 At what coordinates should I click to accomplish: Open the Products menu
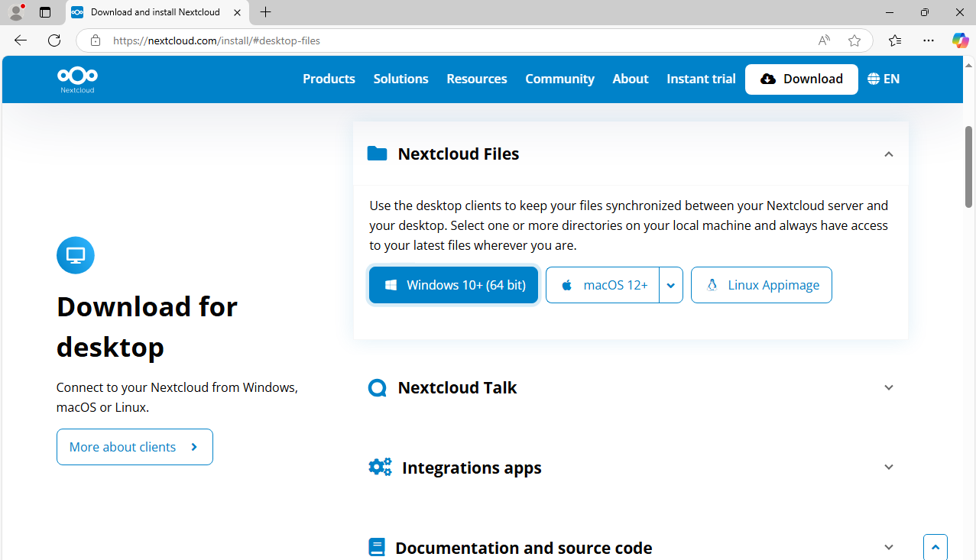coord(329,79)
